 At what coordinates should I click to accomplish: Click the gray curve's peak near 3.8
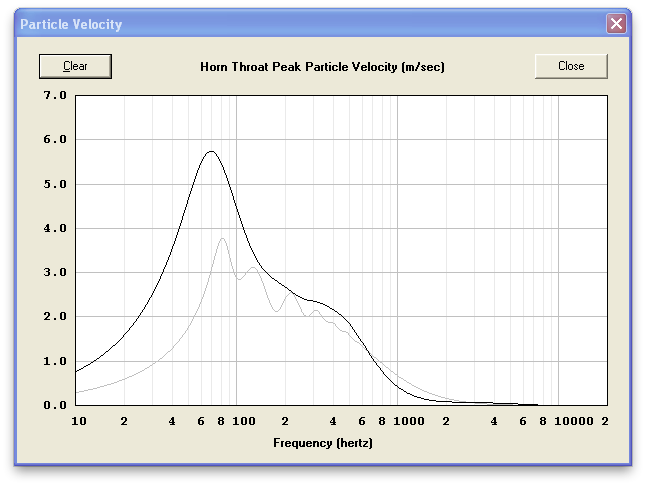point(222,238)
